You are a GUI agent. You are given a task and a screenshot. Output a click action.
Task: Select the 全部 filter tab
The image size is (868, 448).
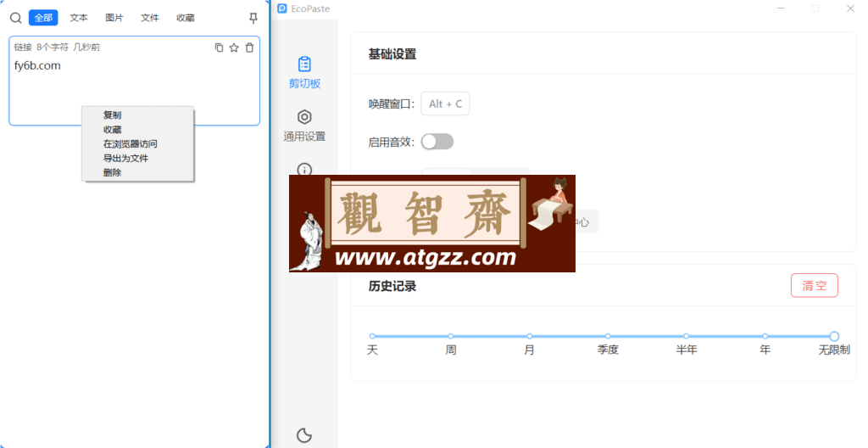pos(43,18)
